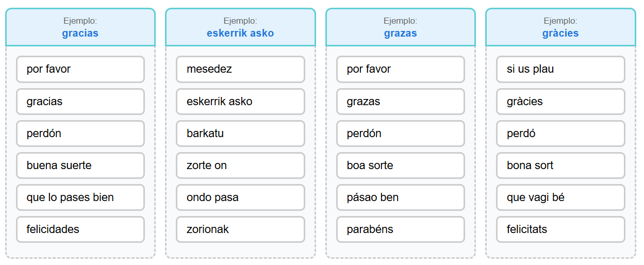Image resolution: width=644 pixels, height=265 pixels.
Task: Pick the "felicidades" phrase card
Action: (x=80, y=229)
